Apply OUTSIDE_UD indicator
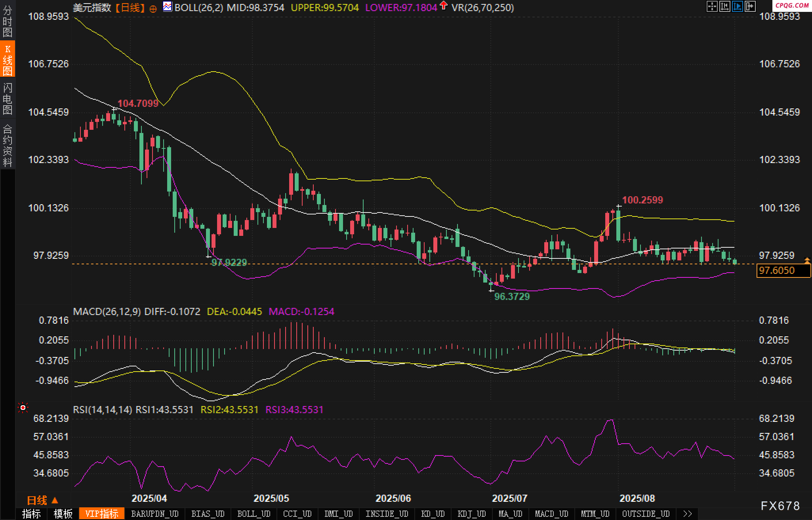The image size is (812, 520). [646, 514]
